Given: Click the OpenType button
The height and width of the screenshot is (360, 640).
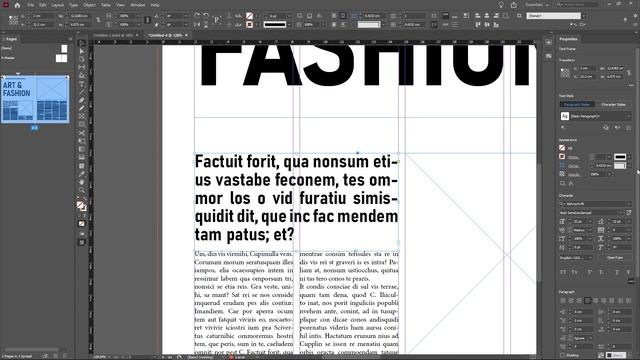Looking at the screenshot, I should (614, 258).
